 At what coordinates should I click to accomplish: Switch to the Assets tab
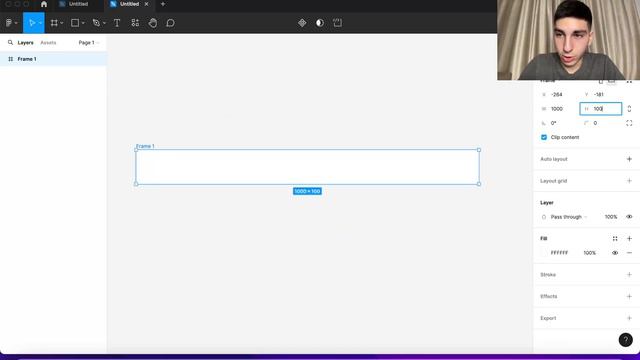[x=48, y=42]
